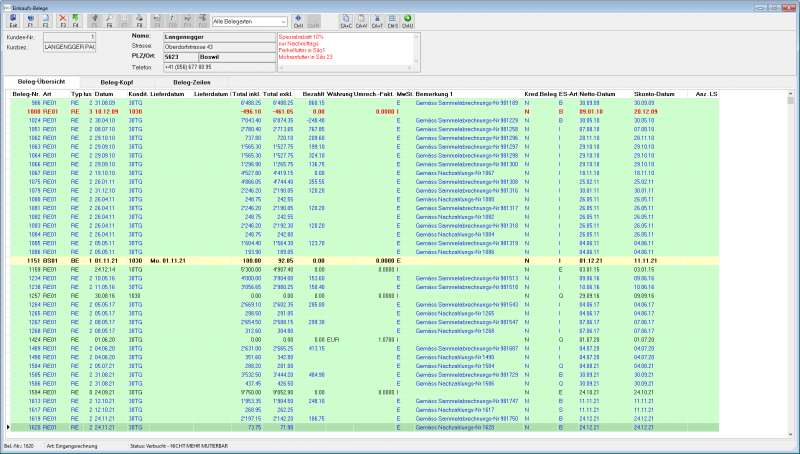Image resolution: width=800 pixels, height=454 pixels.
Task: Click the F8 print toolbar icon
Action: [x=139, y=21]
